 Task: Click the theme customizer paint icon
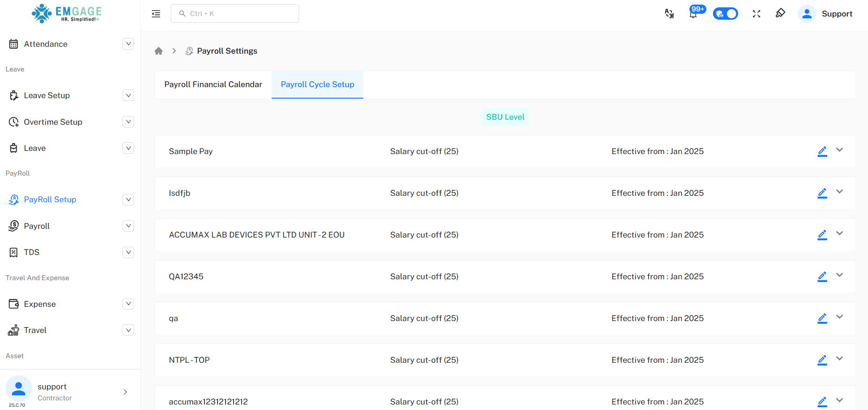[x=780, y=13]
